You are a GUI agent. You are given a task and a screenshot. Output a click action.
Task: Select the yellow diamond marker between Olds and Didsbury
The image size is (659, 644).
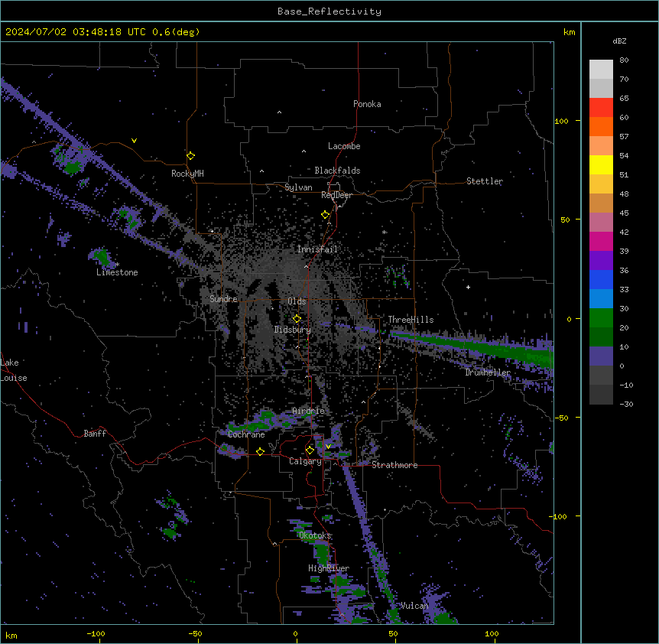click(x=297, y=318)
